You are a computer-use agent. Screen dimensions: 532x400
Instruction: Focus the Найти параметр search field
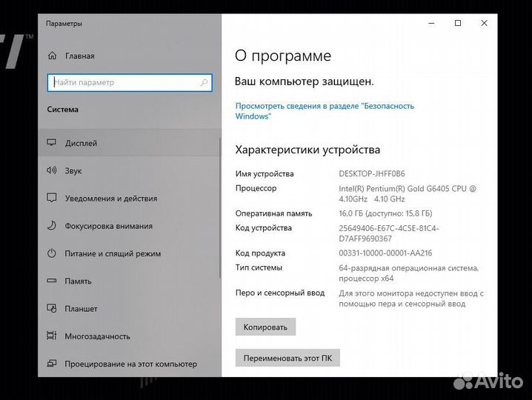point(130,82)
